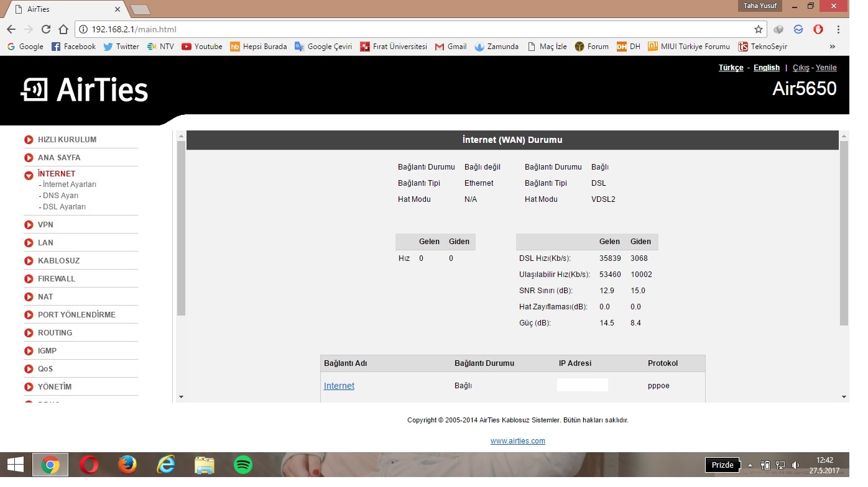Open the Twitter bookmark

(x=121, y=47)
